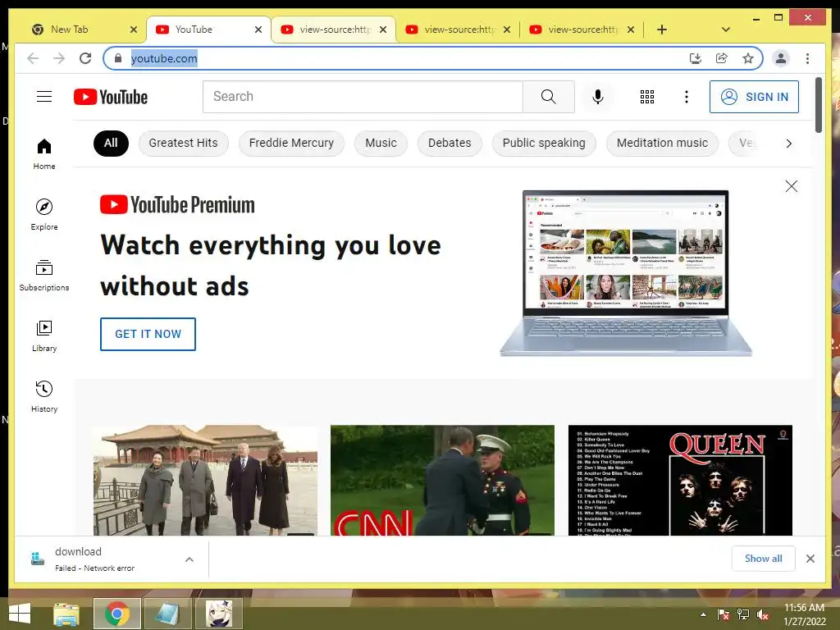
Task: Click the page vertical scrollbar
Action: pos(818,104)
